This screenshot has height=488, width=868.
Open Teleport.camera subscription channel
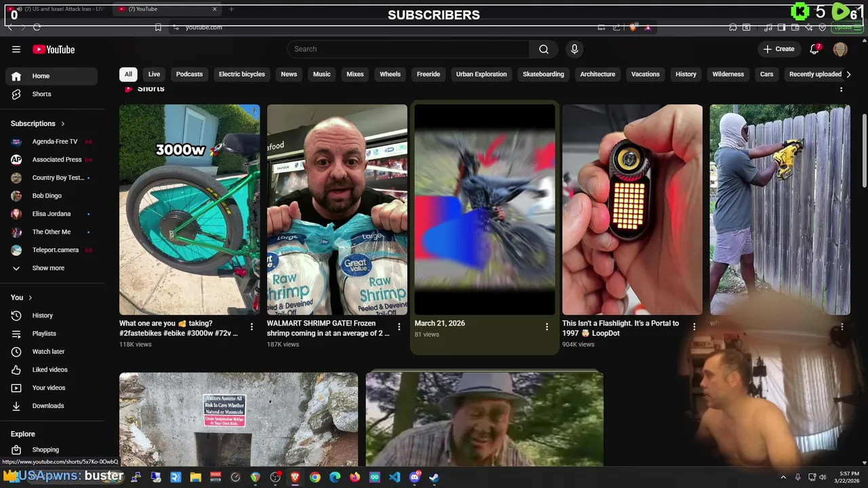tap(52, 250)
